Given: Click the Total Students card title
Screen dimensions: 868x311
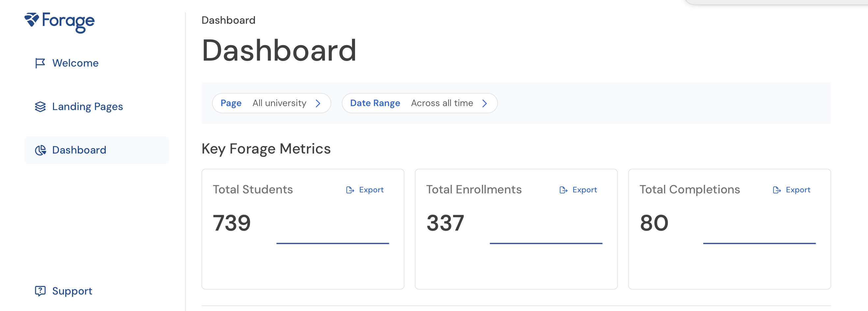Looking at the screenshot, I should tap(253, 190).
